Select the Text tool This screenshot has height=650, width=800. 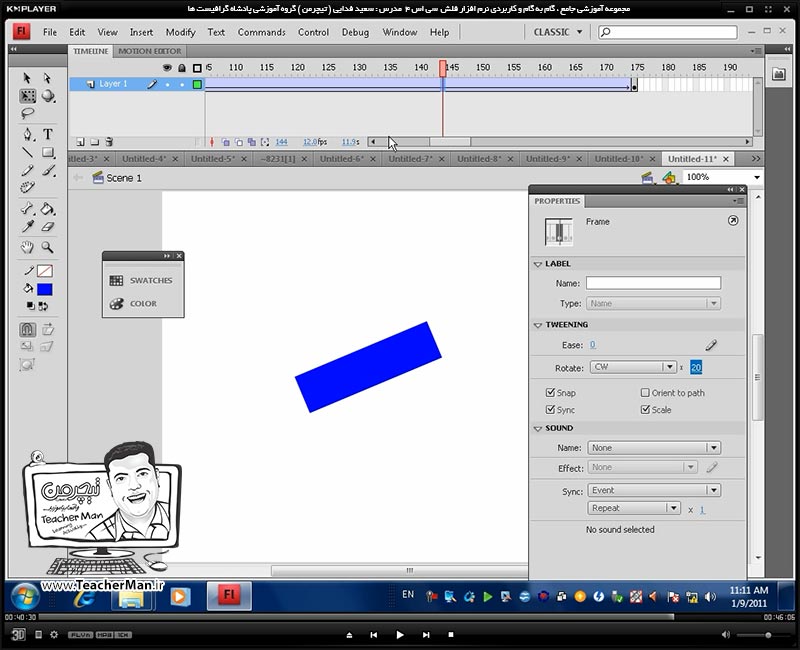[x=47, y=134]
